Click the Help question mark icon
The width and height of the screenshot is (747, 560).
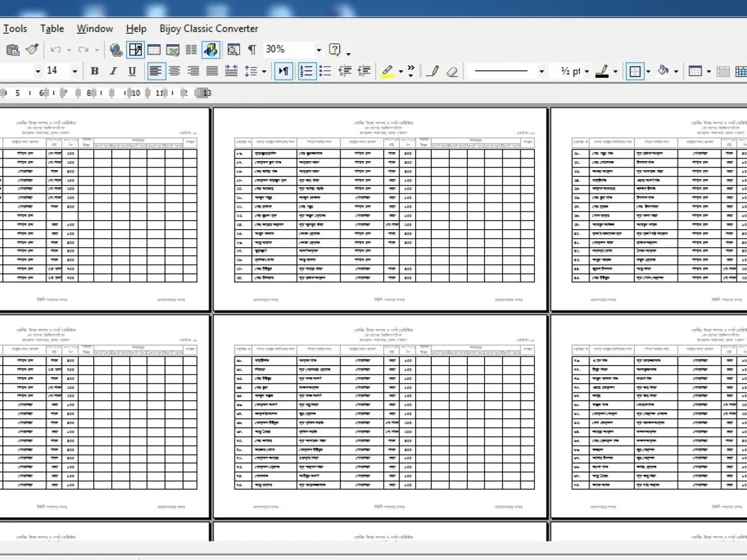[x=335, y=49]
